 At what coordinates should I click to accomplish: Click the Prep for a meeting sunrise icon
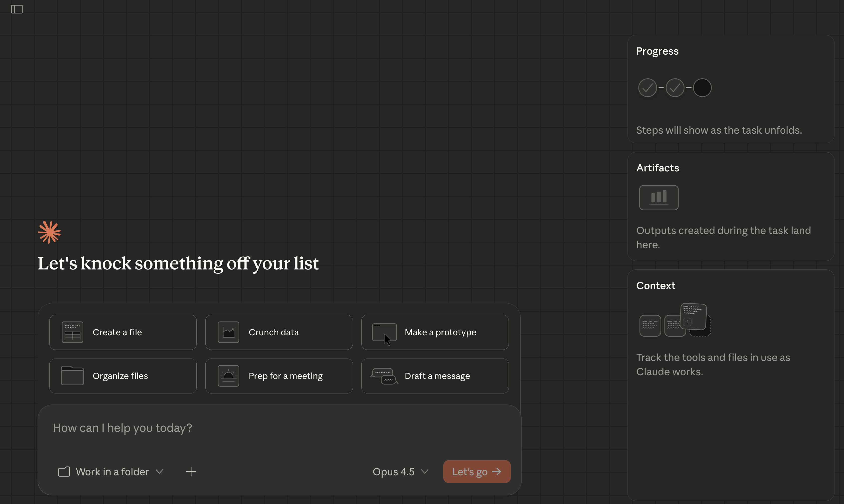pos(228,376)
